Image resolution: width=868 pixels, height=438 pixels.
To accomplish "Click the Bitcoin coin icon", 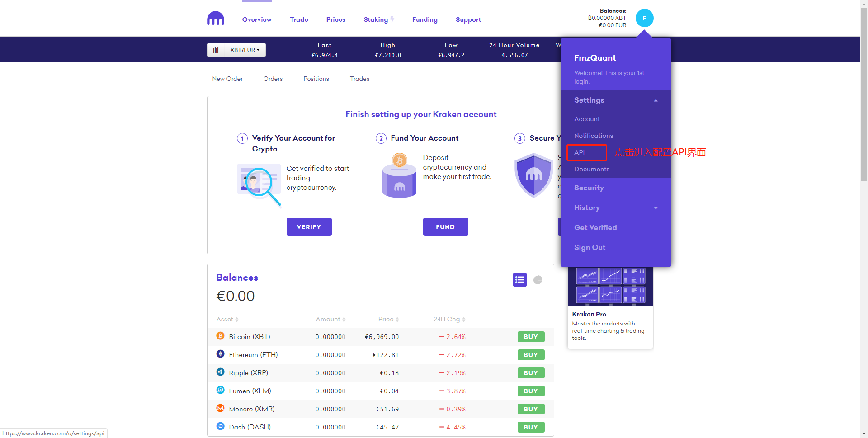I will (x=220, y=336).
